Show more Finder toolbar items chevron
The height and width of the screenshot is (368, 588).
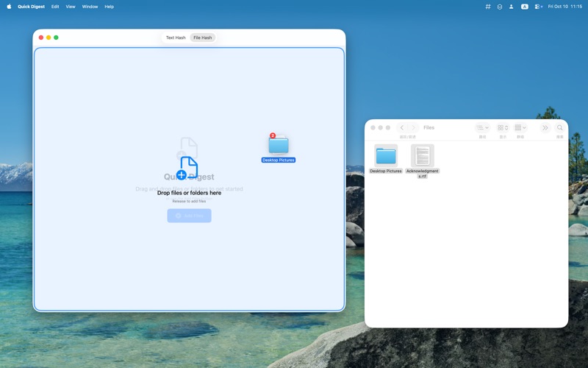pos(545,127)
